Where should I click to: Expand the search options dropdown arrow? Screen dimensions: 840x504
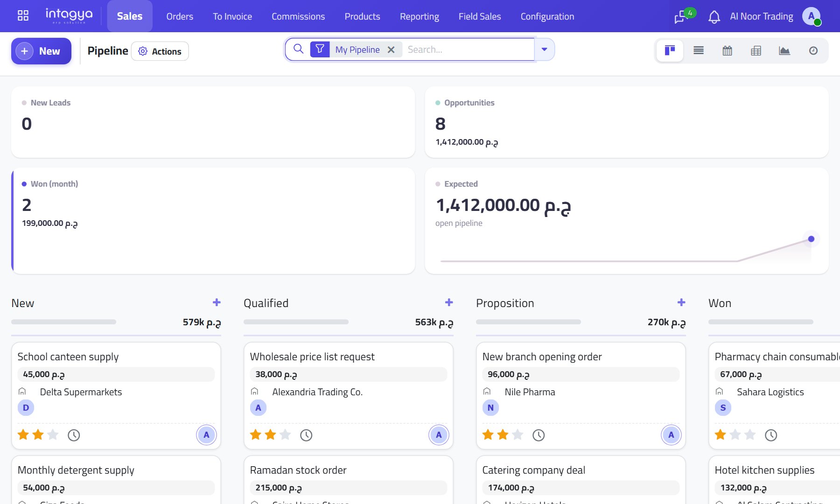544,49
